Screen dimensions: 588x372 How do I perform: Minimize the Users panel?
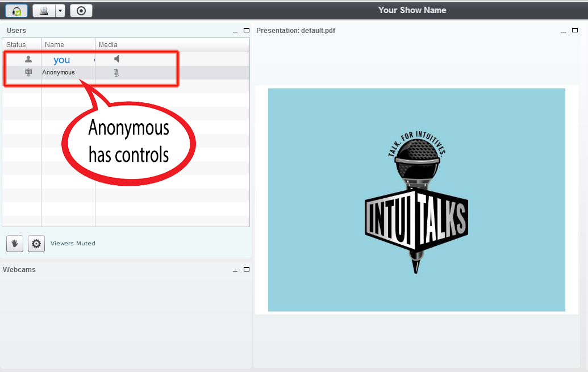click(235, 31)
